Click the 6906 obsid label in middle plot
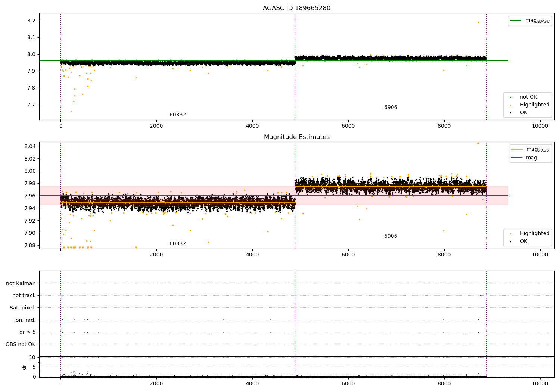 point(391,236)
